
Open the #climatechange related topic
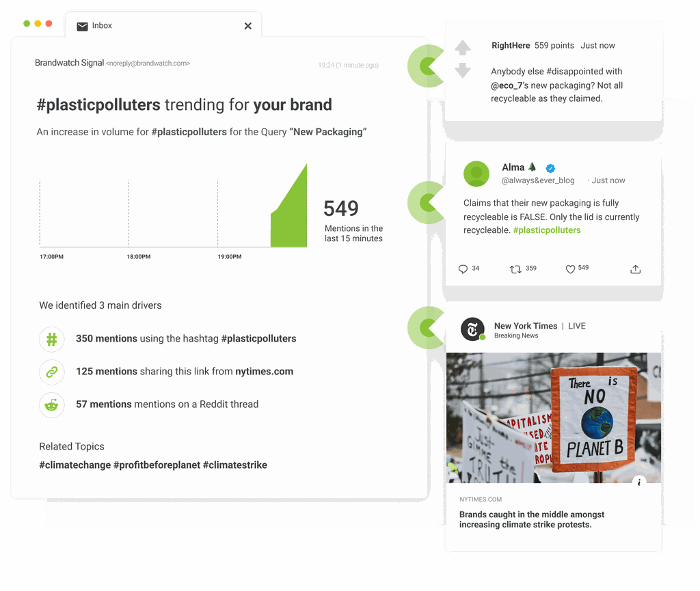tap(75, 465)
